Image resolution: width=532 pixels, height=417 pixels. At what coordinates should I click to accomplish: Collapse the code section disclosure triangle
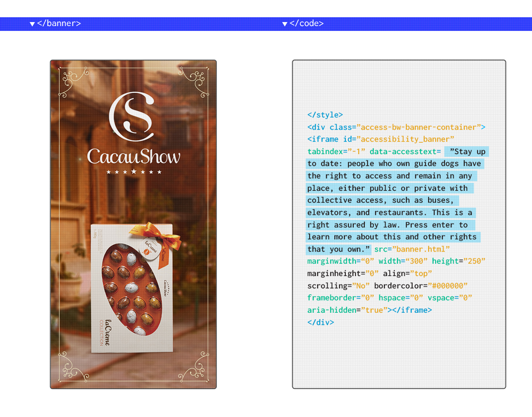pyautogui.click(x=285, y=24)
